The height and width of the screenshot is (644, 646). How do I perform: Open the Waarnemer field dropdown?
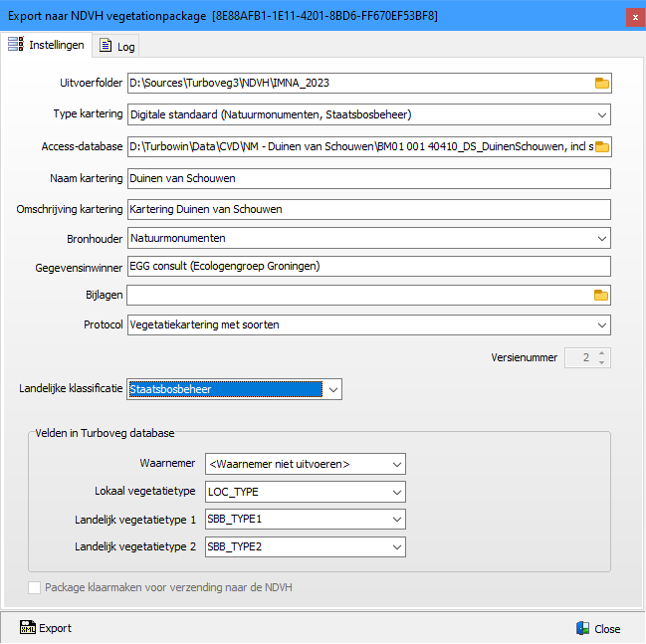pyautogui.click(x=397, y=464)
